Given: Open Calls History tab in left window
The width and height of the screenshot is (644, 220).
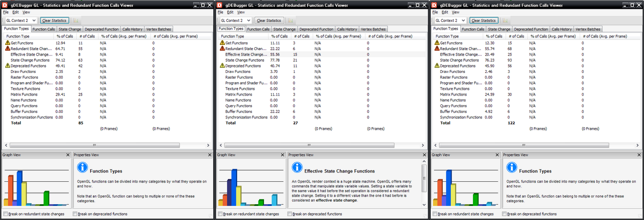Looking at the screenshot, I should coord(132,29).
